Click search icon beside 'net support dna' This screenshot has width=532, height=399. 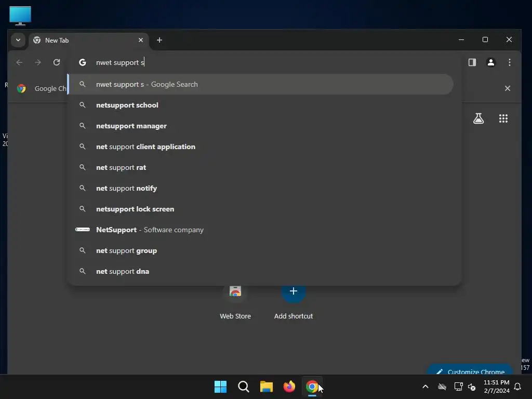[x=83, y=271]
